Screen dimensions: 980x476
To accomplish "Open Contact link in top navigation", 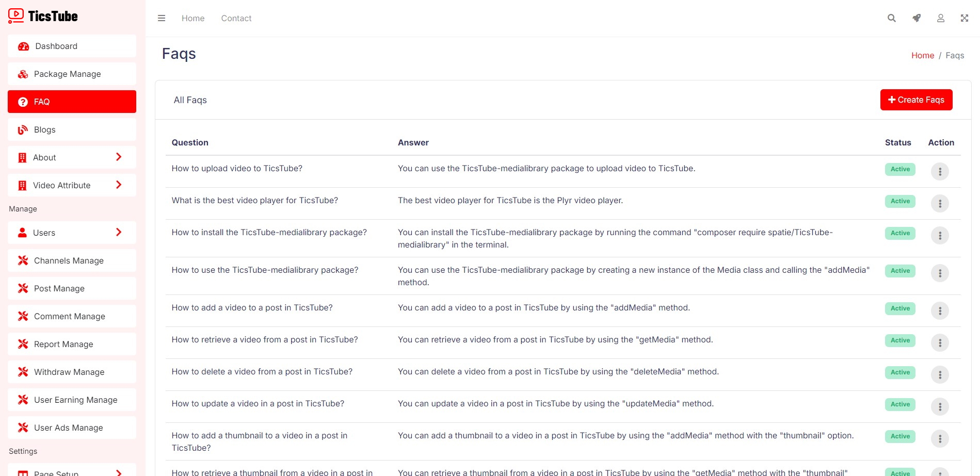I will (236, 18).
